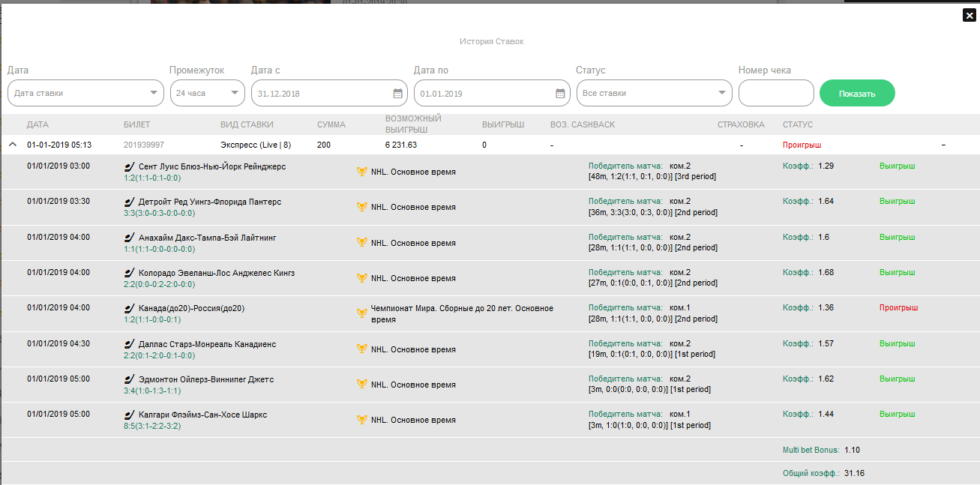This screenshot has height=485, width=980.
Task: Open the 24 часа period dropdown
Action: tap(207, 94)
